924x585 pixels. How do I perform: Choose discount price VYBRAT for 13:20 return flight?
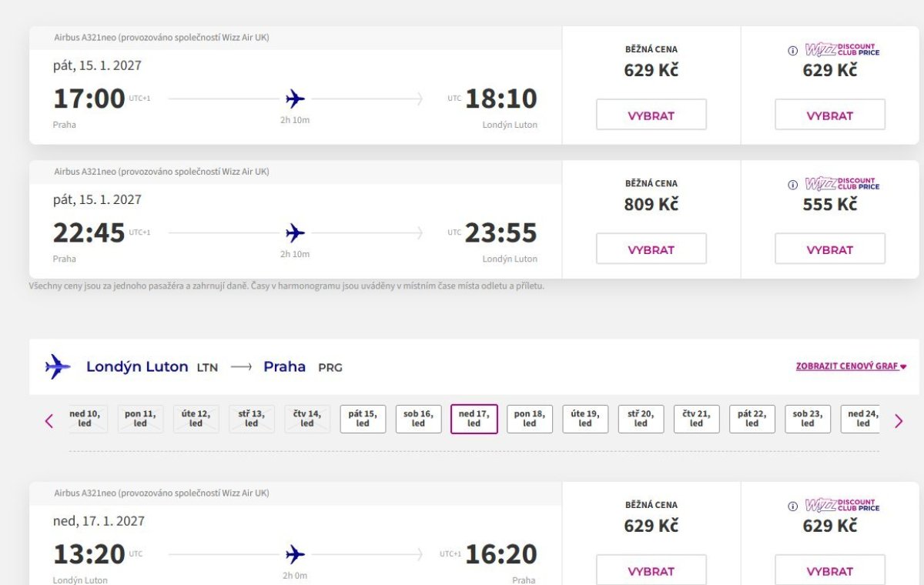[x=830, y=570]
